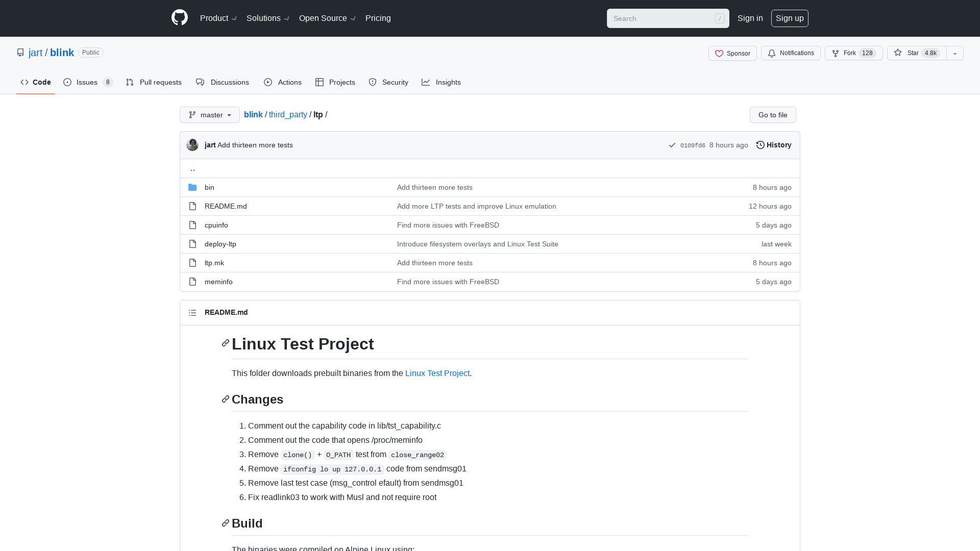Open commit hash 0109fd6
This screenshot has height=551, width=980.
[x=693, y=145]
